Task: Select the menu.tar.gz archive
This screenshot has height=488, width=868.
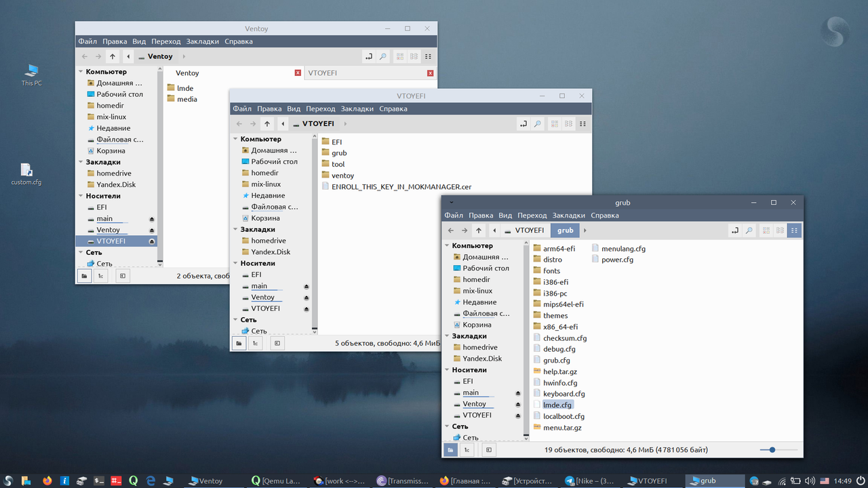Action: tap(557, 428)
